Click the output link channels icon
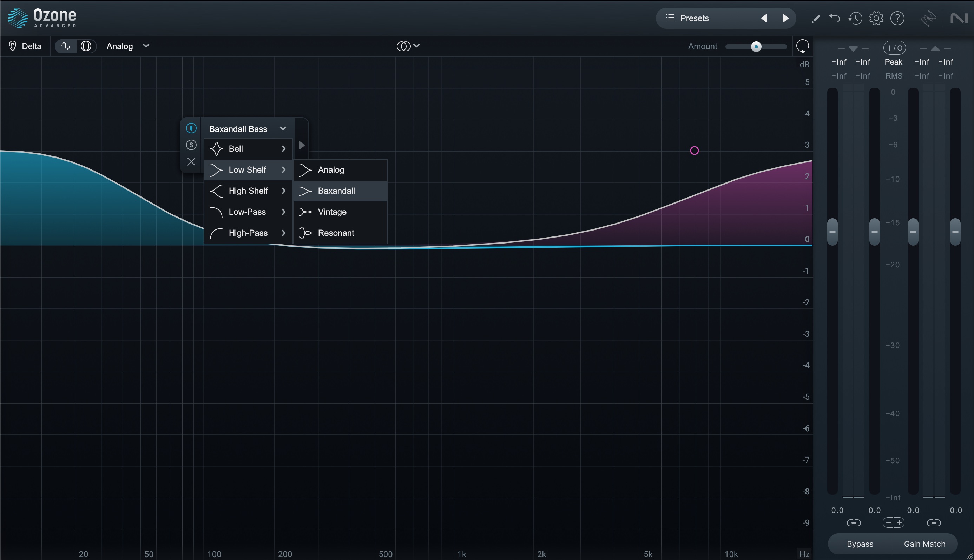 pos(934,523)
